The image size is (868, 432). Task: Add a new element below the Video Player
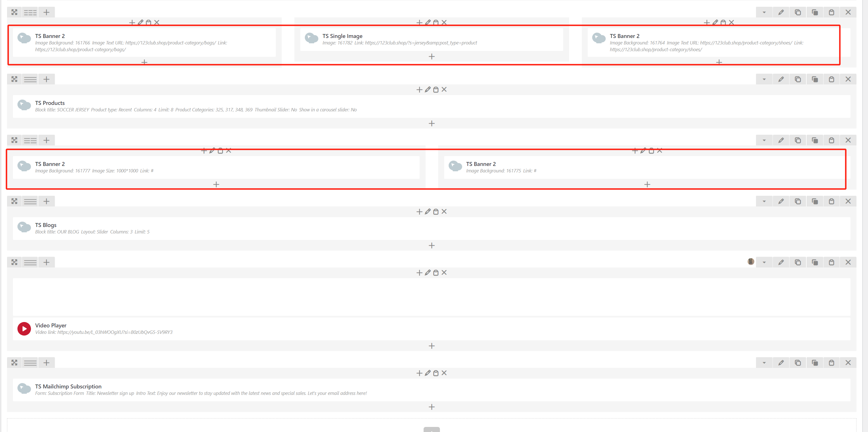click(x=431, y=345)
